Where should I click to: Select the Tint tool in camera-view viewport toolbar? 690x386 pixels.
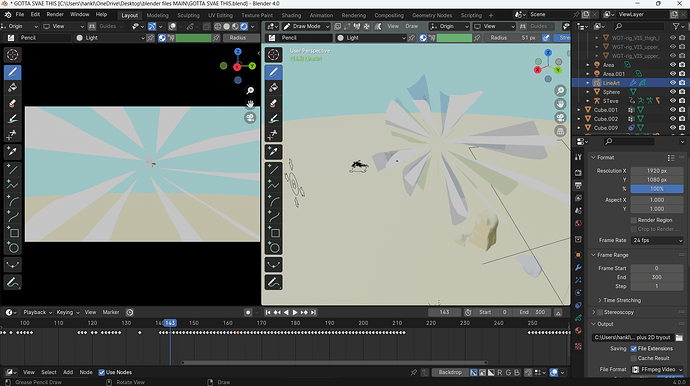12,119
